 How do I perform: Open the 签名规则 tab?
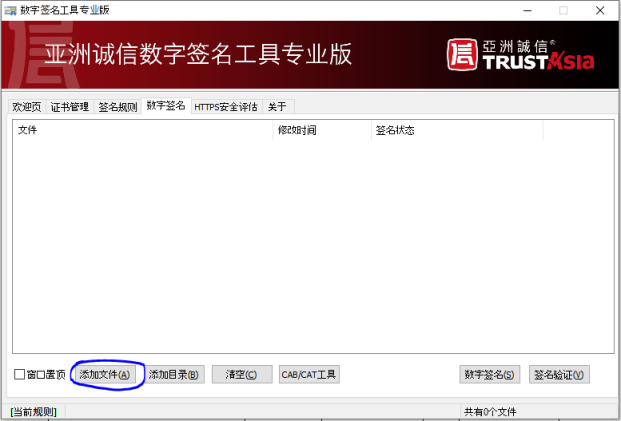(x=118, y=107)
